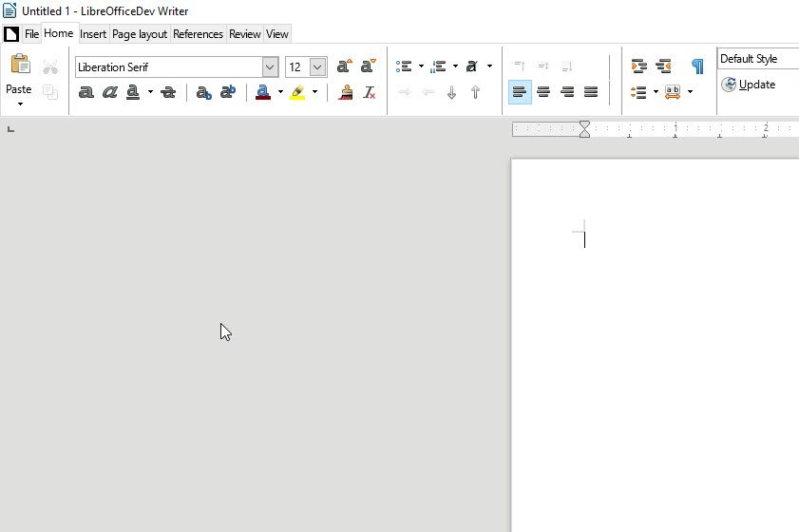Apply superscript formatting
Viewport: 799px width, 532px height.
pyautogui.click(x=228, y=92)
